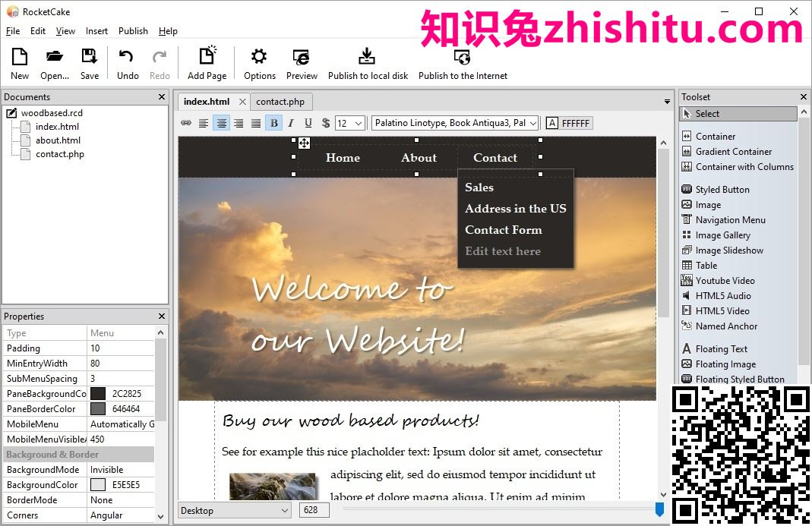812x526 pixels.
Task: Open BackgroundMode Invisible value
Action: [x=122, y=470]
